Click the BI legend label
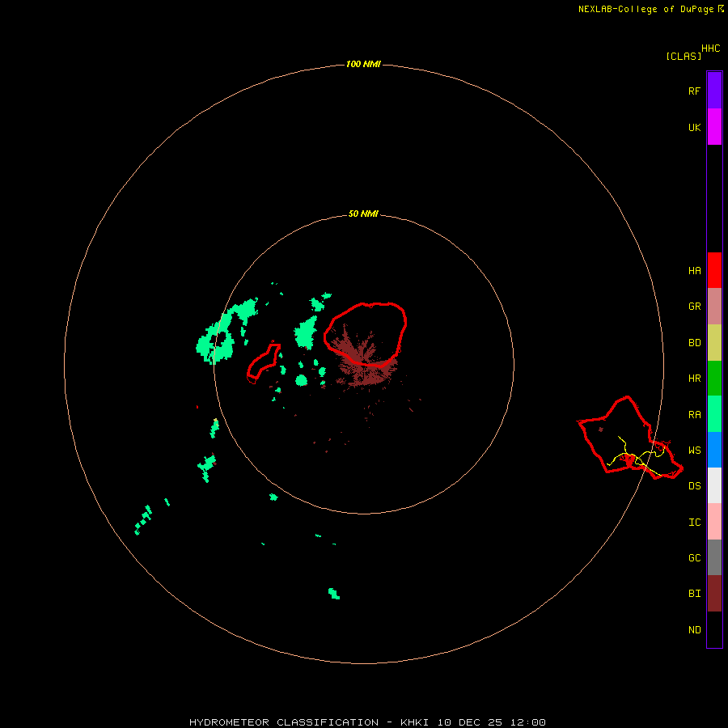The image size is (728, 728). pos(694,594)
